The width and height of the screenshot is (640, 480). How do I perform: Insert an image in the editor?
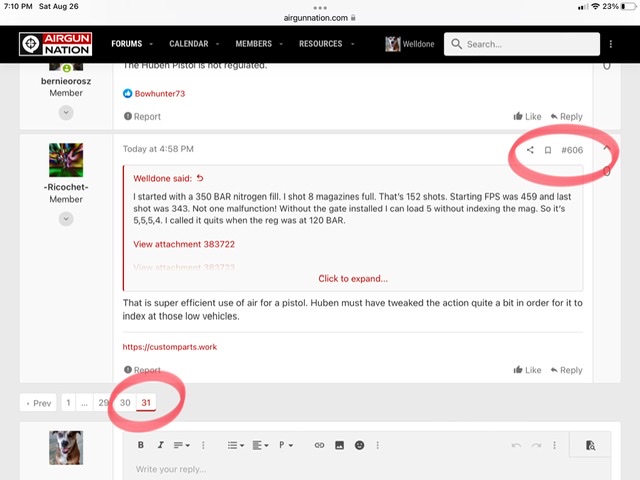point(339,445)
